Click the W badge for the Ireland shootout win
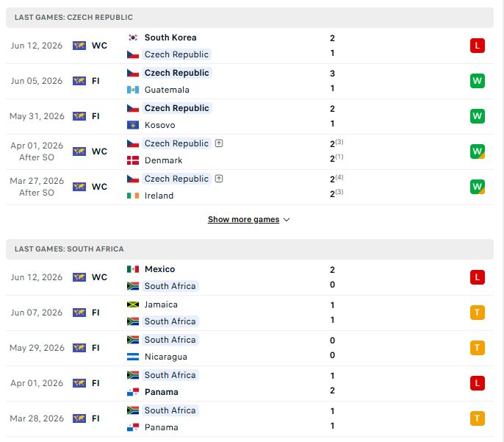The height and width of the screenshot is (442, 504). pyautogui.click(x=477, y=187)
